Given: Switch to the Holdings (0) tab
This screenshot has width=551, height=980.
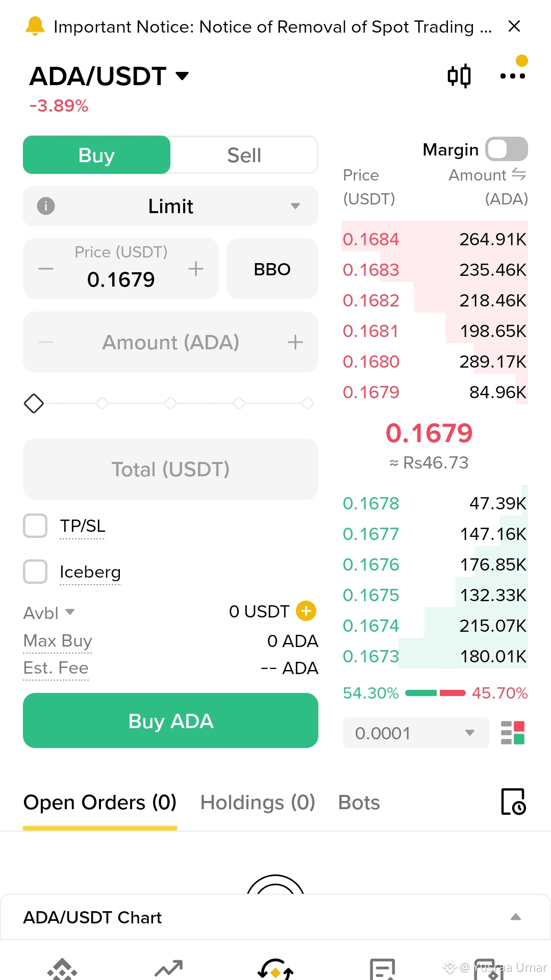Looking at the screenshot, I should click(258, 803).
